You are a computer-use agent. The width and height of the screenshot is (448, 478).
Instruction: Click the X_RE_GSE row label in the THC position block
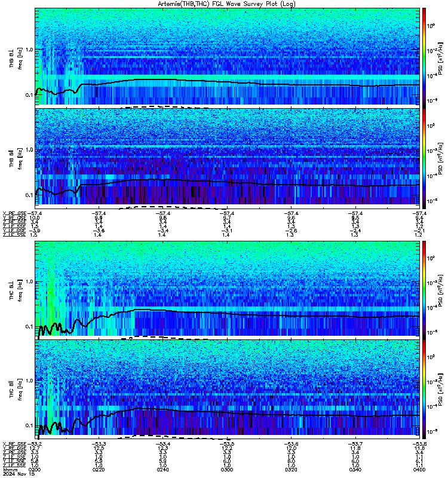pos(14,444)
